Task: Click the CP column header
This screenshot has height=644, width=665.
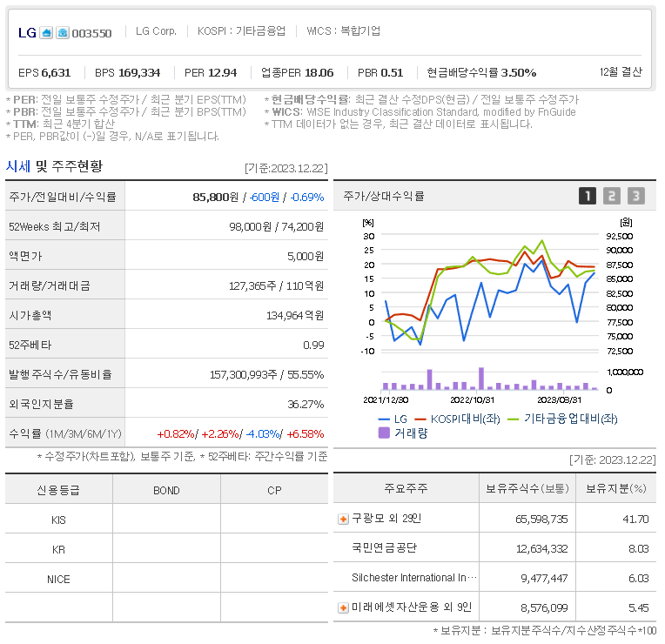Action: 274,491
